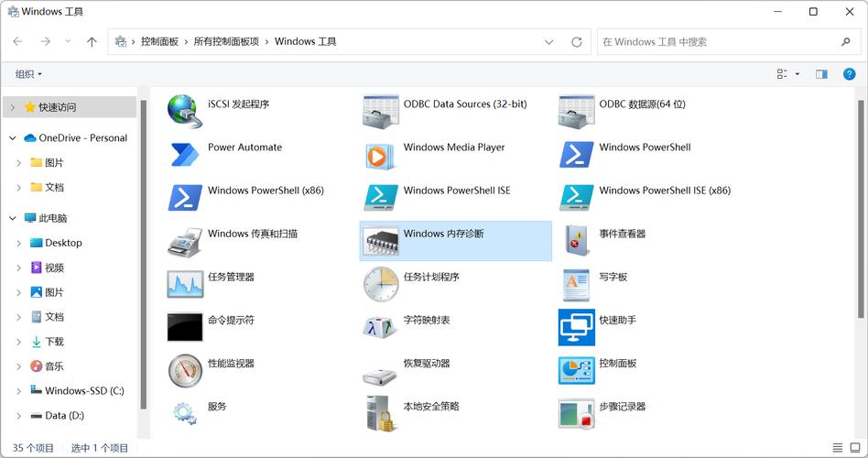Select 图片 under OneDrive

[54, 162]
